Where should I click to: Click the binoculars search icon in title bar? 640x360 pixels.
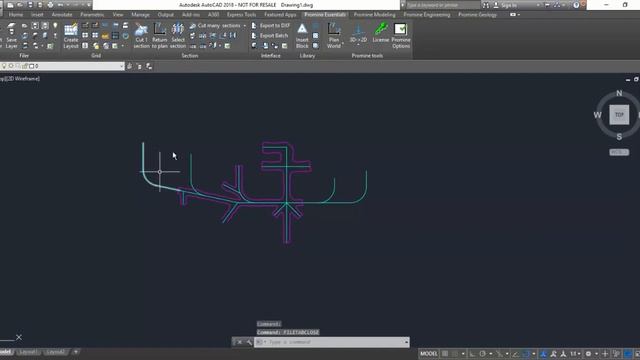486,5
